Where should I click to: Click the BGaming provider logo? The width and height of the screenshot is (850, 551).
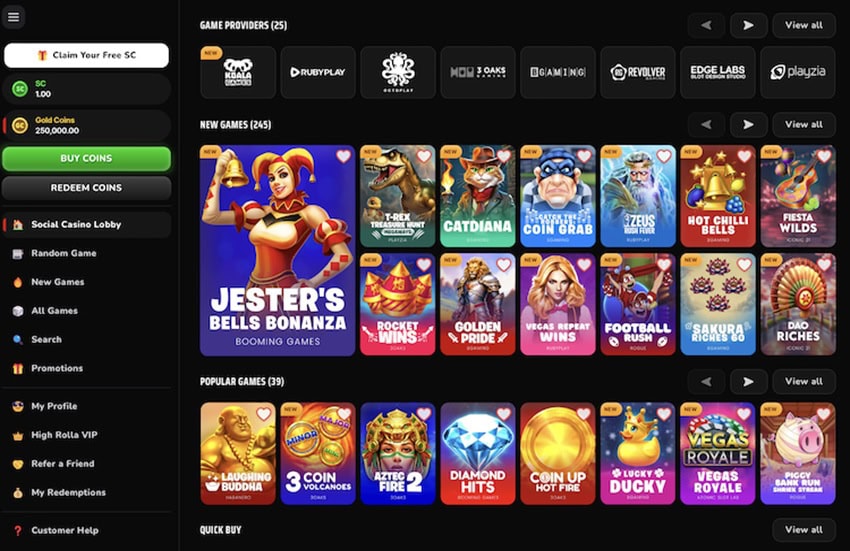(558, 72)
